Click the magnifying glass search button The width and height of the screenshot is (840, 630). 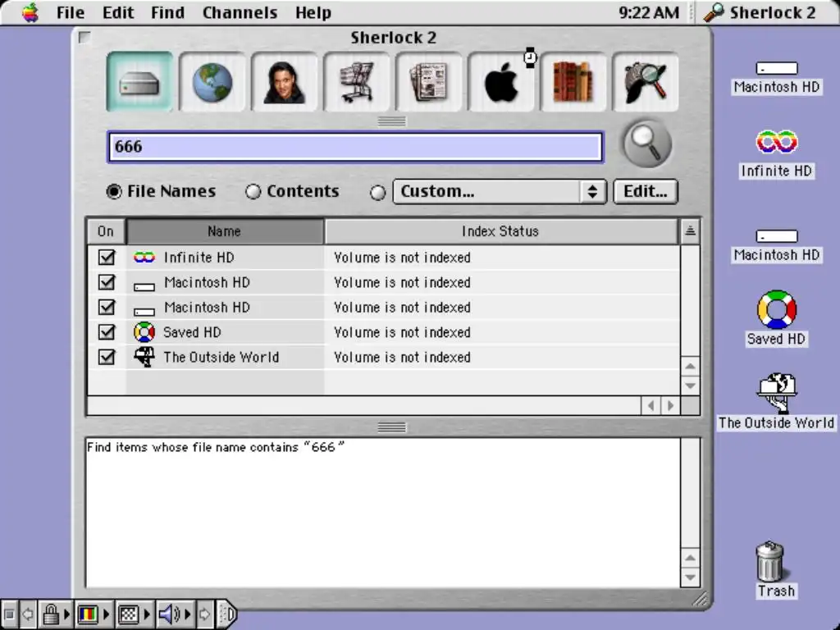tap(646, 144)
